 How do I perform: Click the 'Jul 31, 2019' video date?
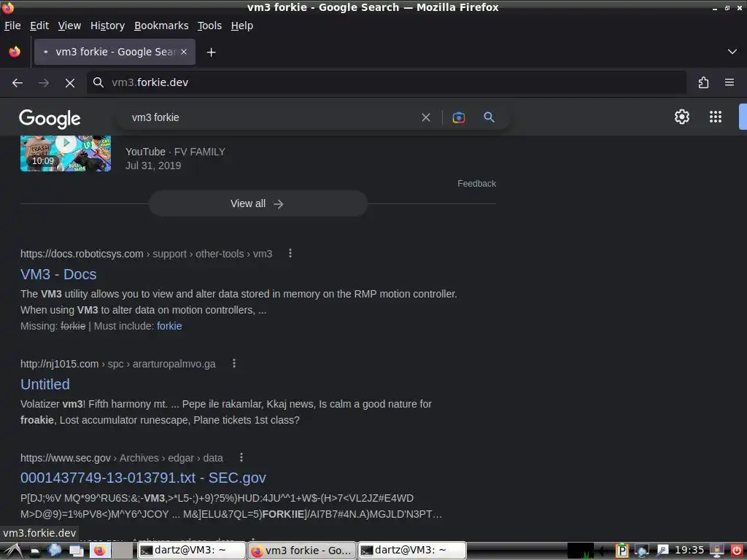point(153,166)
